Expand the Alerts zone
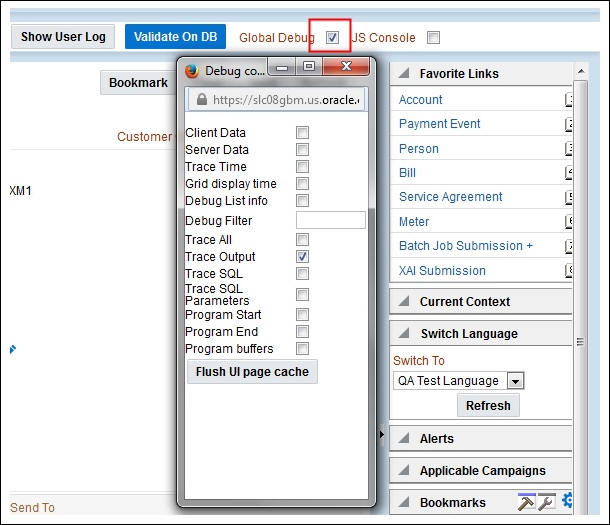 click(x=405, y=439)
